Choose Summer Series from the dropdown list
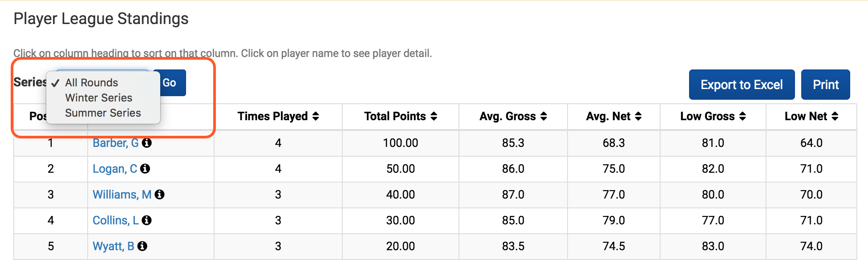This screenshot has width=868, height=260. click(103, 113)
